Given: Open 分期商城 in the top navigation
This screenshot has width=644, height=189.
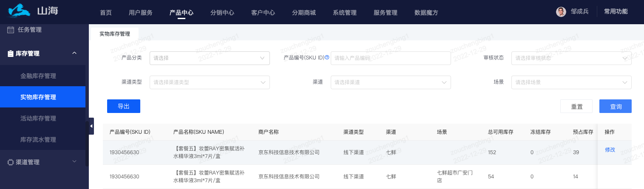Looking at the screenshot, I should click(x=304, y=13).
